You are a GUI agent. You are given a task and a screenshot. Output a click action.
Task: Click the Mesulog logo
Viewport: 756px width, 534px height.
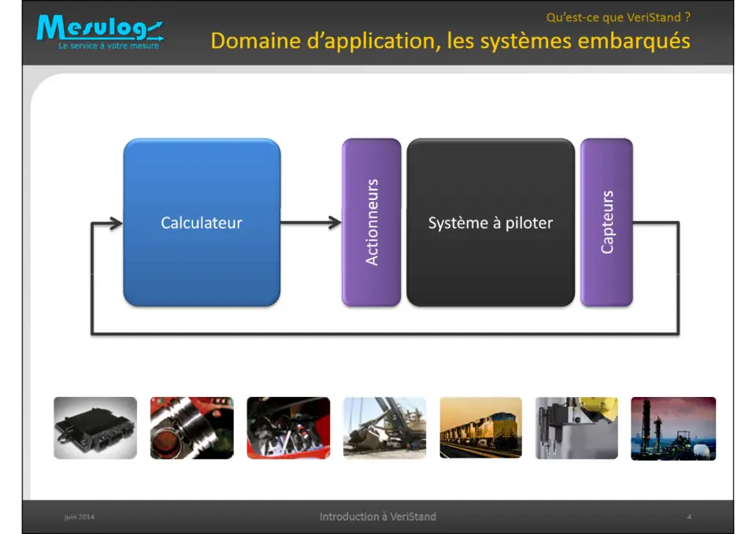[x=100, y=32]
